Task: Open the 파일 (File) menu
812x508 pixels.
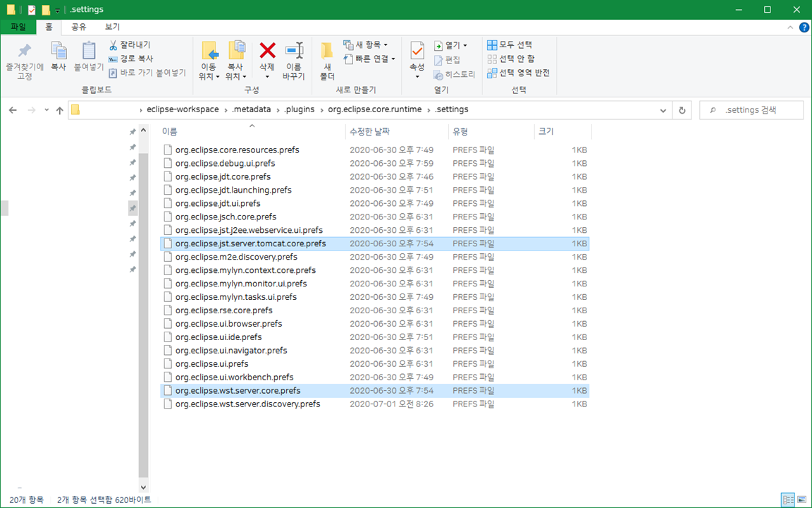Action: [18, 27]
